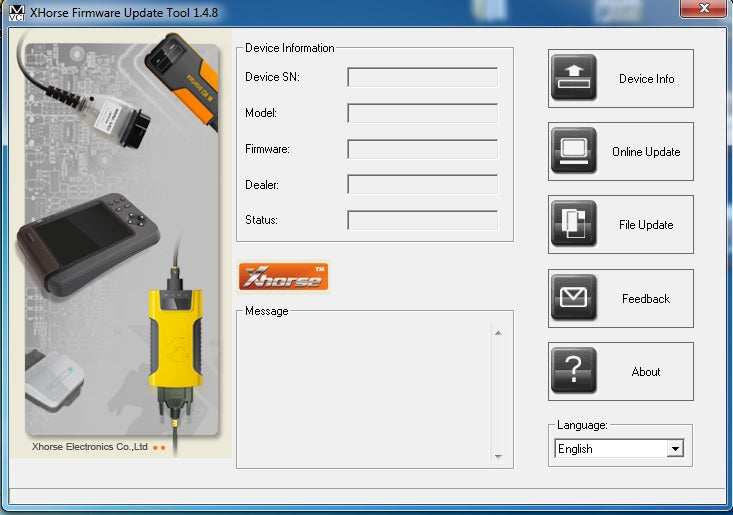Click the Device SN field
The image size is (733, 515).
(423, 77)
